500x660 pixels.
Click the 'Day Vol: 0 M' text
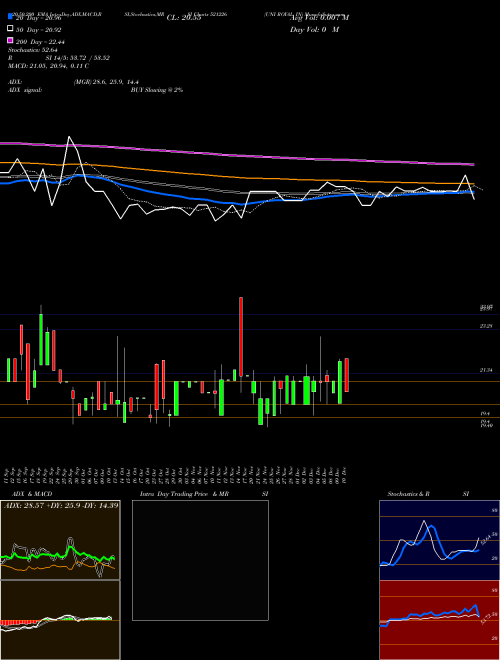click(314, 30)
